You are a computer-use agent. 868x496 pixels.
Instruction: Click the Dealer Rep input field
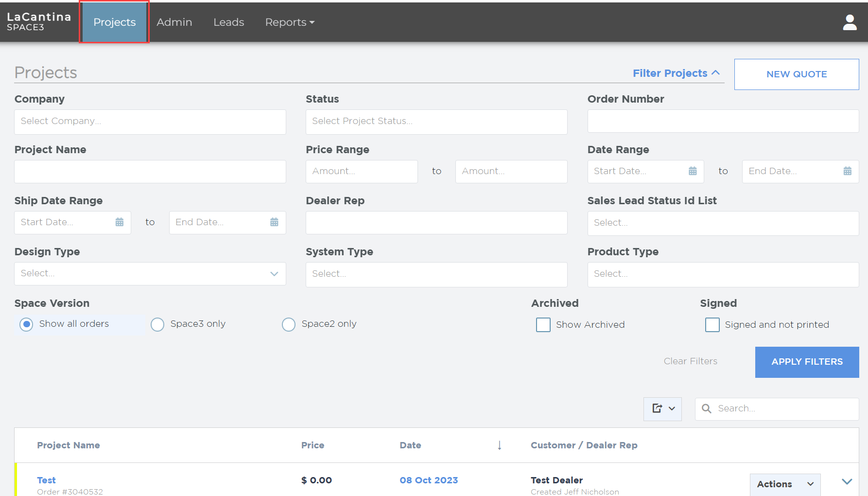436,223
